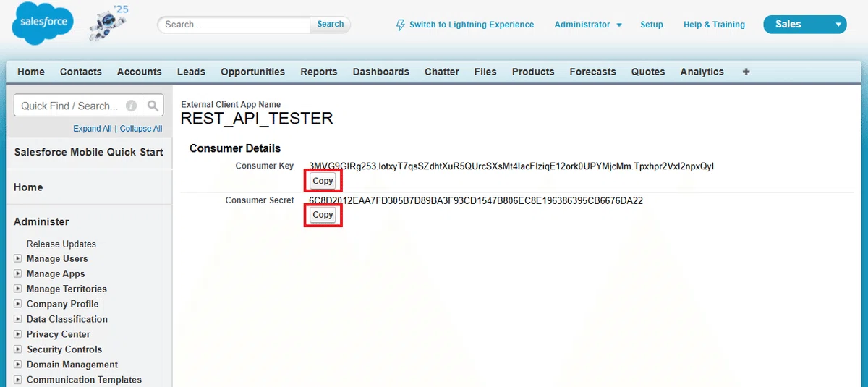The image size is (868, 387).
Task: Open Release Updates in sidebar
Action: pyautogui.click(x=61, y=244)
